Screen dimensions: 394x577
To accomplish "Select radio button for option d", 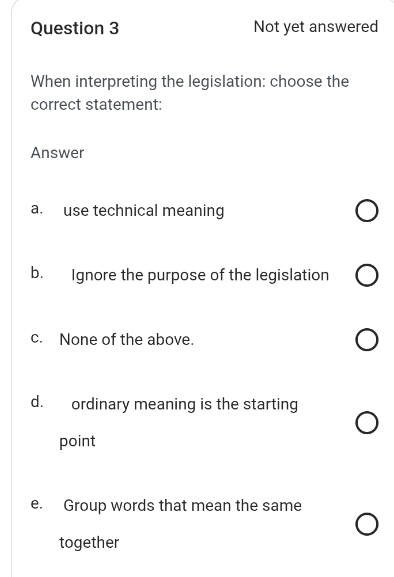I will 367,423.
